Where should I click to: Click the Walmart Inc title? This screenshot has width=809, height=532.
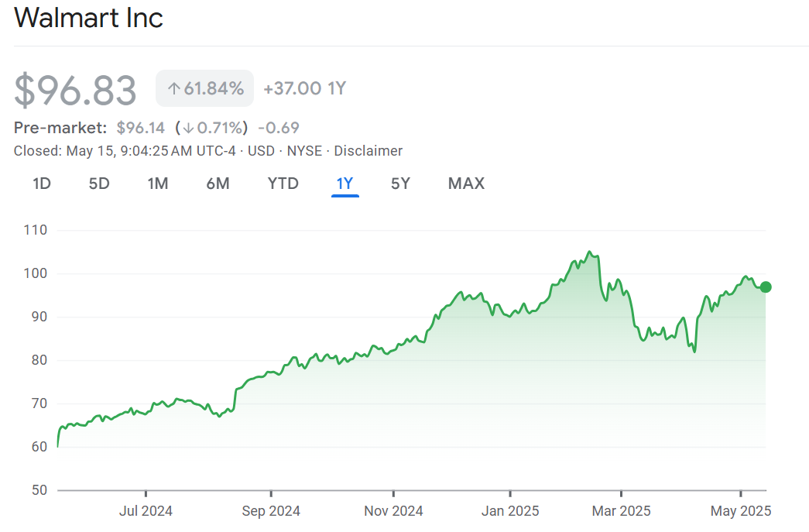[88, 18]
